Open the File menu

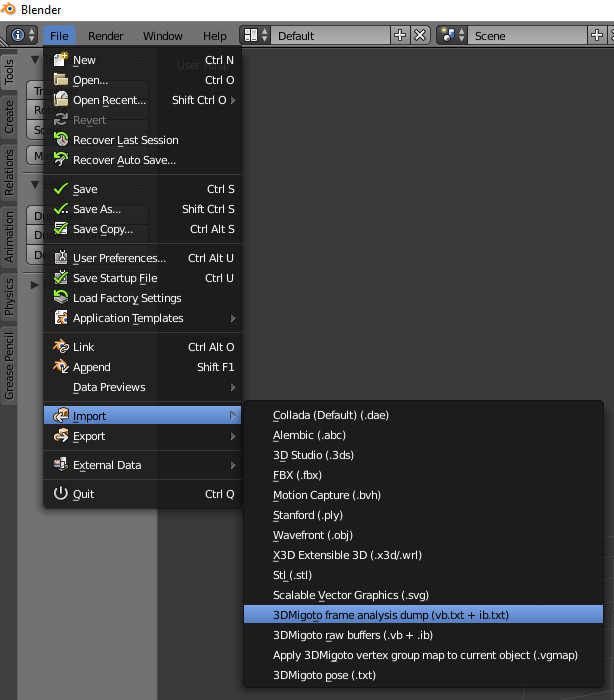[x=59, y=36]
